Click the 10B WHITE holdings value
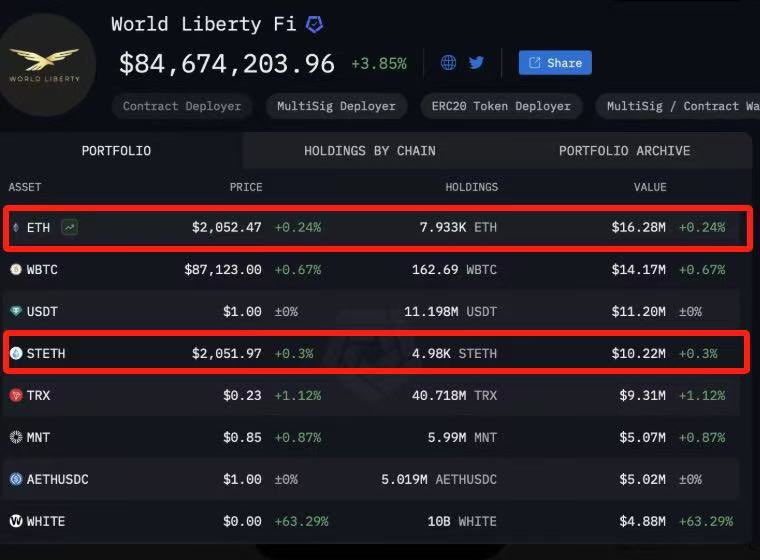The height and width of the screenshot is (560, 760). [462, 521]
